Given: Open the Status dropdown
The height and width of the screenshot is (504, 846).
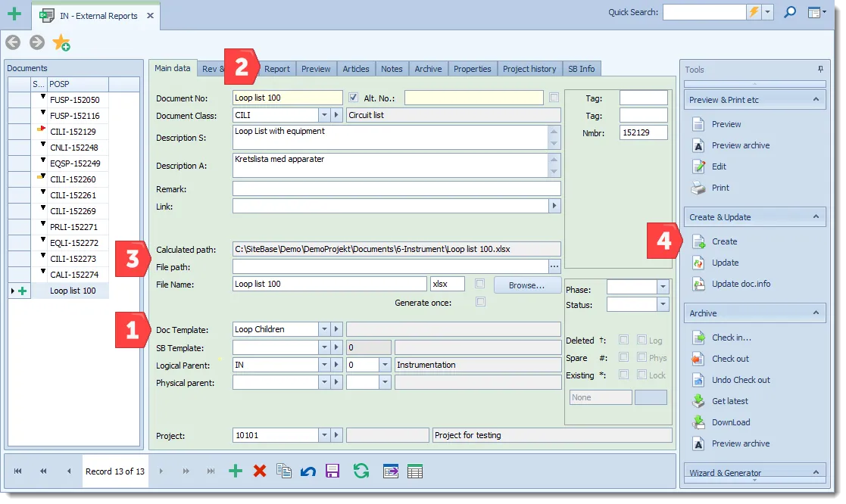Looking at the screenshot, I should pyautogui.click(x=663, y=304).
